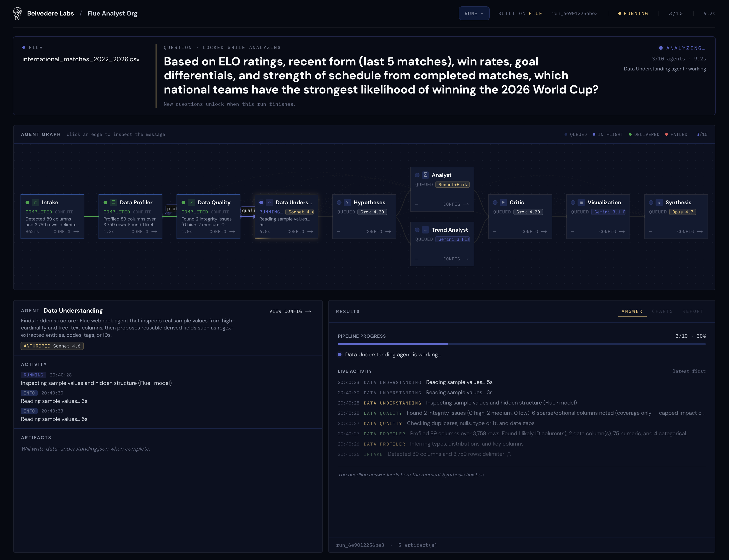Click the INFO badge at 20:40:30
729x560 pixels.
29,393
